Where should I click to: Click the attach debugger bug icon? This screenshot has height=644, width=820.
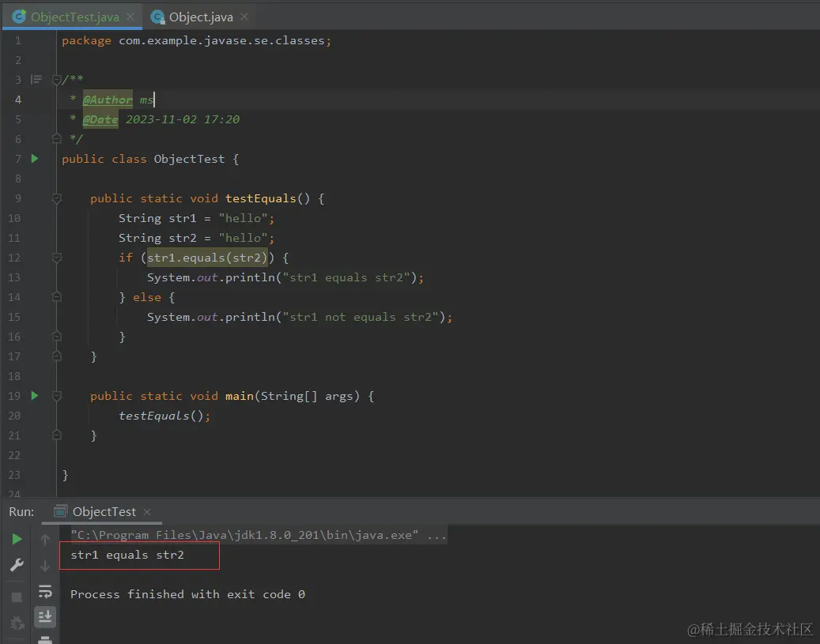[17, 623]
